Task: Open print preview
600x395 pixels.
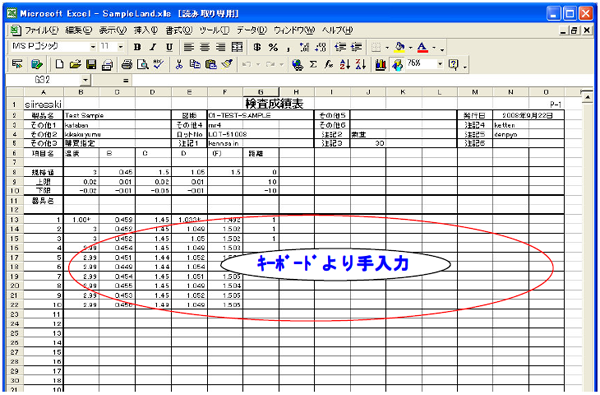Action: coord(143,64)
